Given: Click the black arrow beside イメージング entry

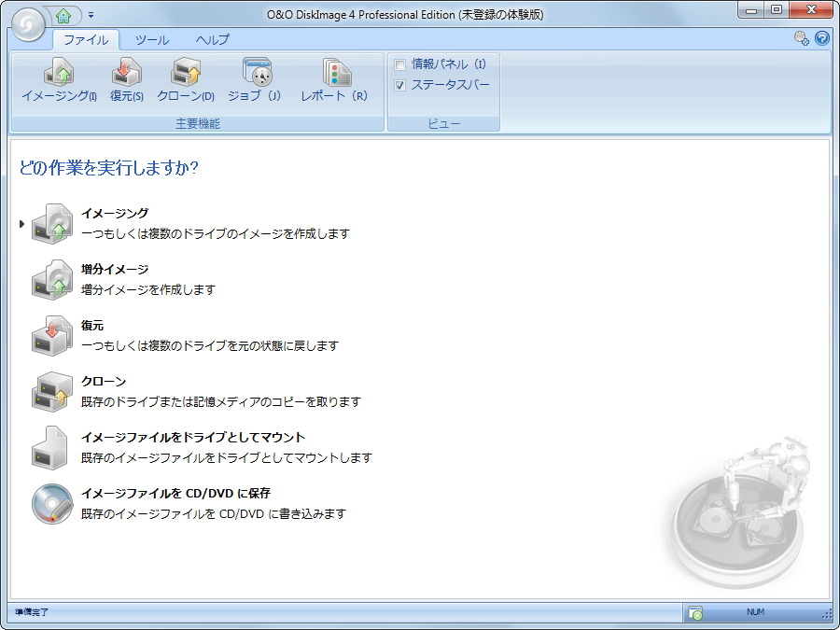Looking at the screenshot, I should (21, 224).
